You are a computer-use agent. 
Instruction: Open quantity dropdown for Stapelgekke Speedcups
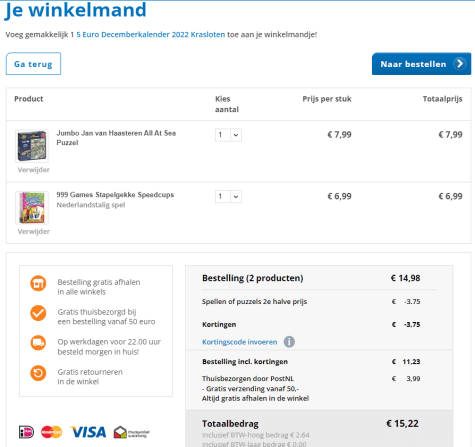(228, 197)
